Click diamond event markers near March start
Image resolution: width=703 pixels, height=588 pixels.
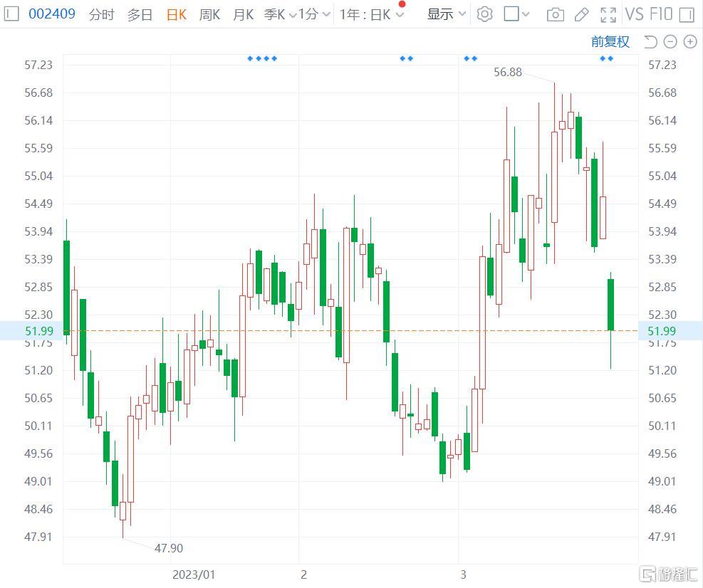[470, 58]
